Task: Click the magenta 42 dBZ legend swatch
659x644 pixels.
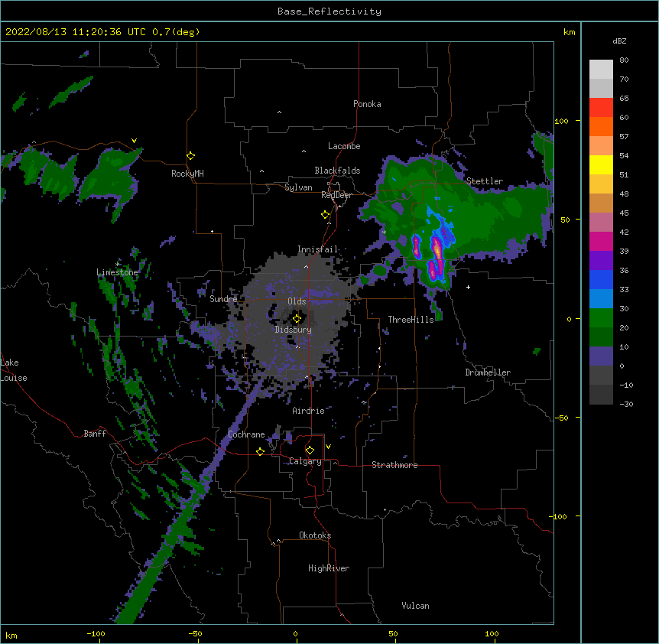Action: coord(601,241)
